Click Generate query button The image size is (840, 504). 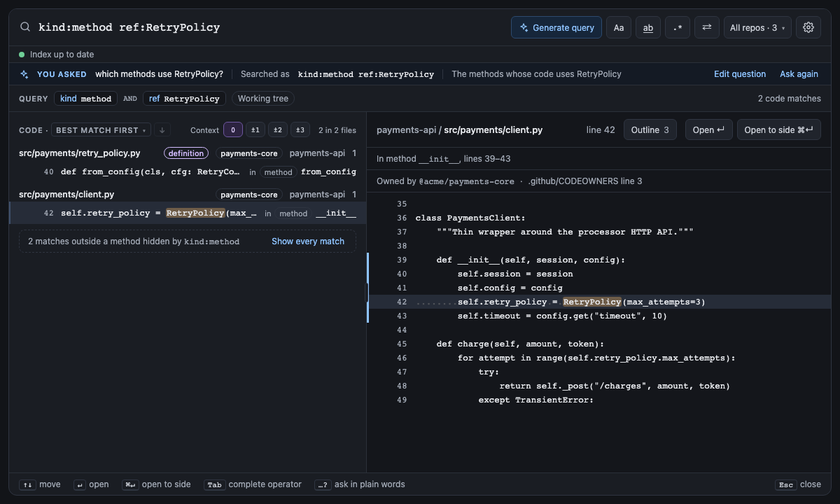click(x=556, y=27)
